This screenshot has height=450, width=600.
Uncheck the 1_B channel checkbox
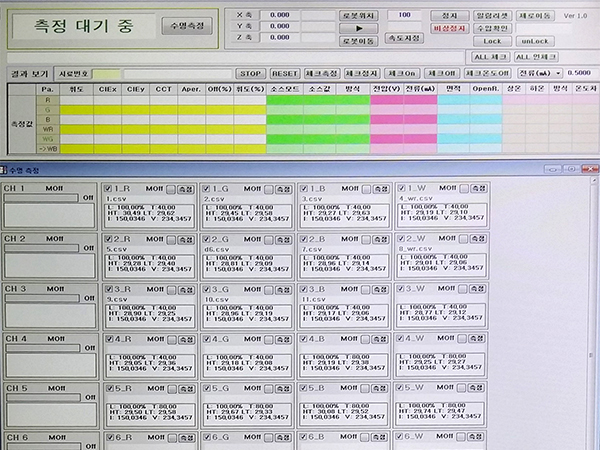point(304,189)
